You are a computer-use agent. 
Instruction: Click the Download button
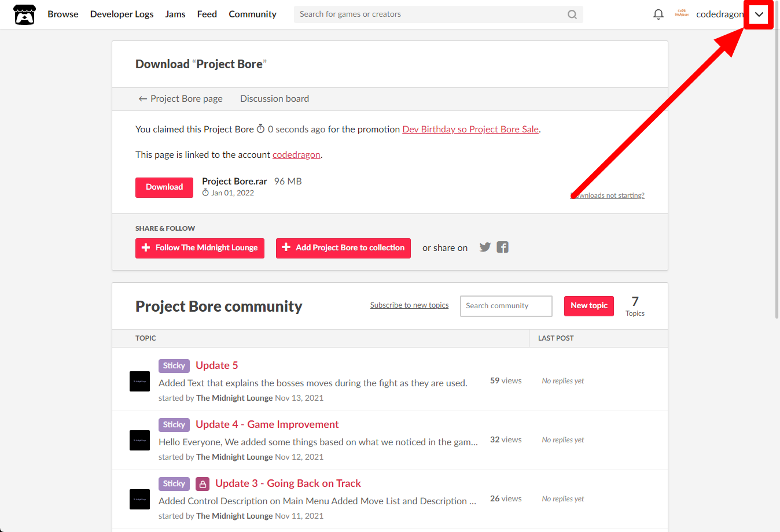click(164, 187)
